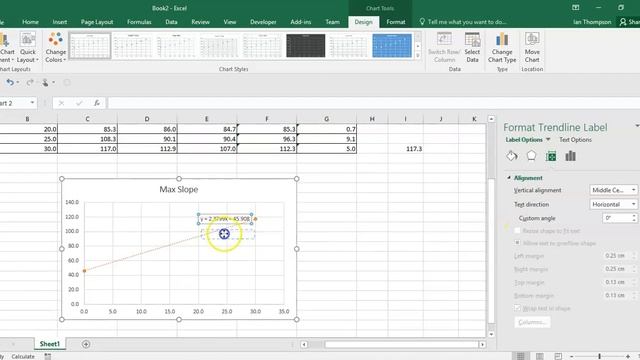Click chart title Max Slope
The height and width of the screenshot is (360, 640).
(x=179, y=189)
